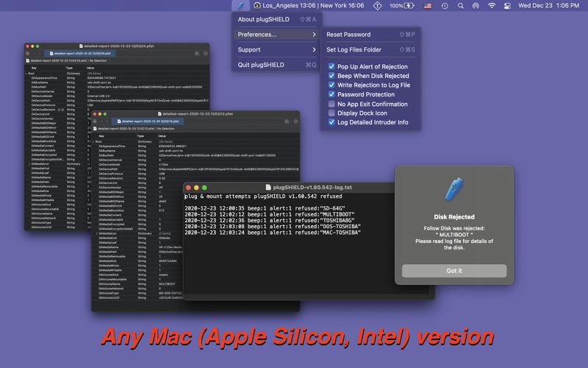
Task: Click add editor icon in 12|02|12.plist window
Action: click(x=295, y=121)
